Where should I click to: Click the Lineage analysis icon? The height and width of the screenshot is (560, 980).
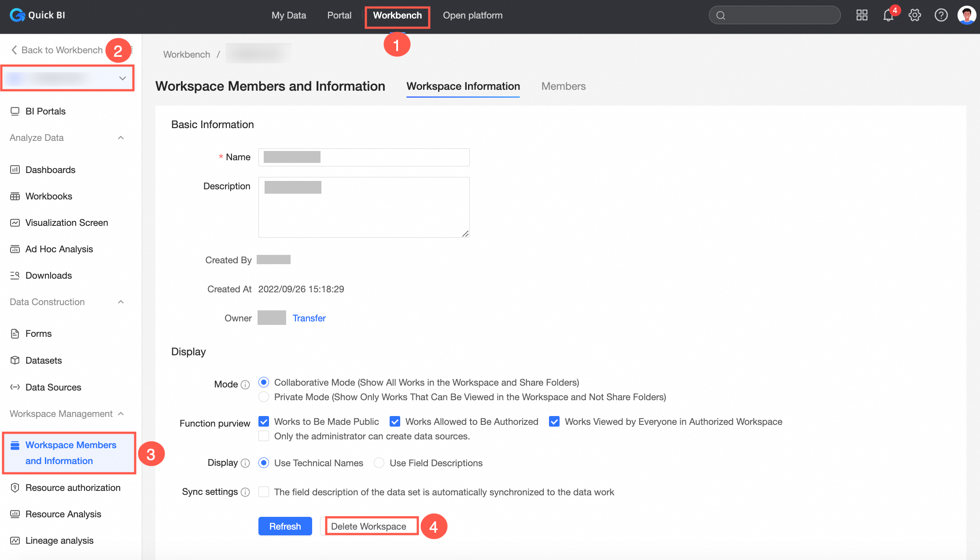pos(15,541)
